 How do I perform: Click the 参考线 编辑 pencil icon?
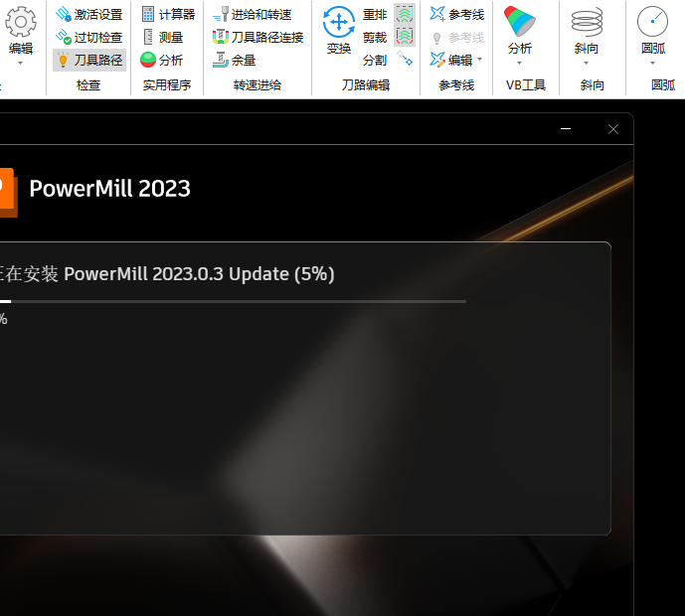click(x=437, y=60)
